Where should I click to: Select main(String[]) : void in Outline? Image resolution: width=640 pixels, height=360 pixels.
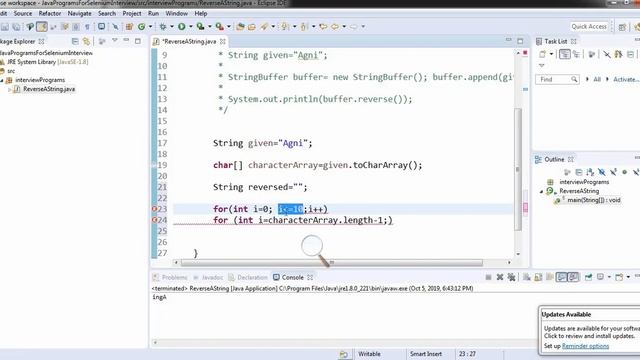594,200
